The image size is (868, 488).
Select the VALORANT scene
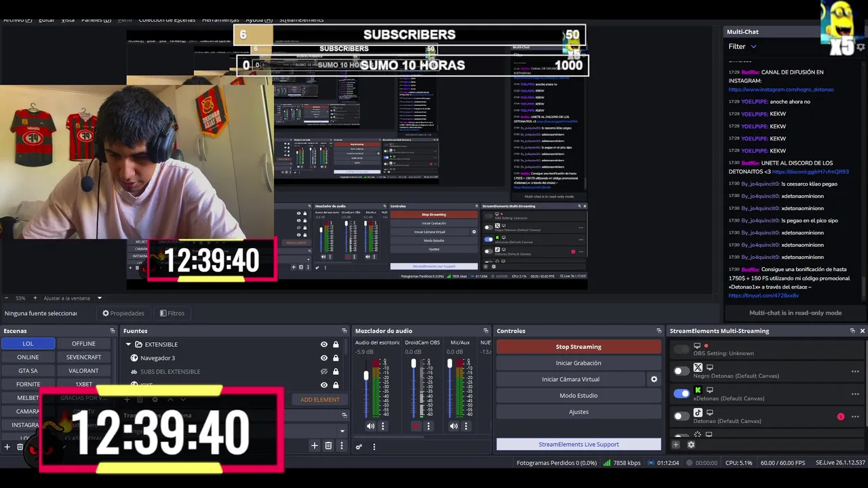pyautogui.click(x=83, y=371)
